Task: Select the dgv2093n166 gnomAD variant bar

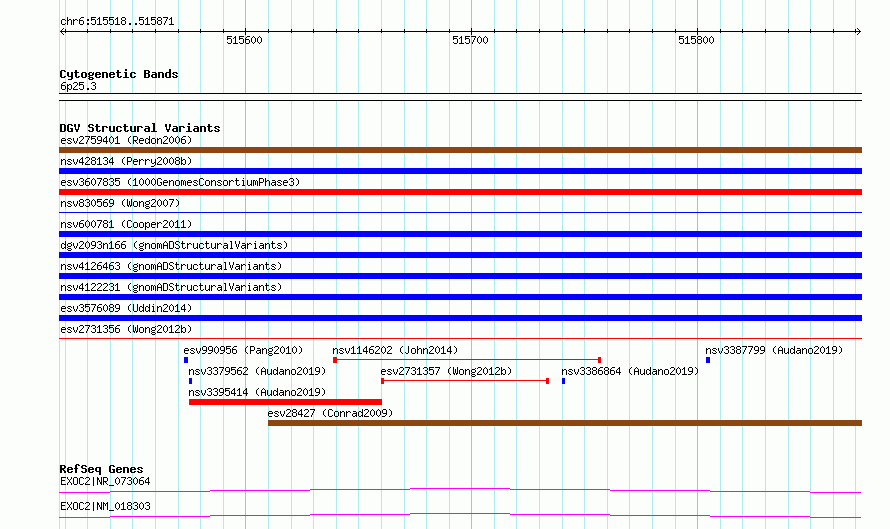Action: pyautogui.click(x=460, y=255)
